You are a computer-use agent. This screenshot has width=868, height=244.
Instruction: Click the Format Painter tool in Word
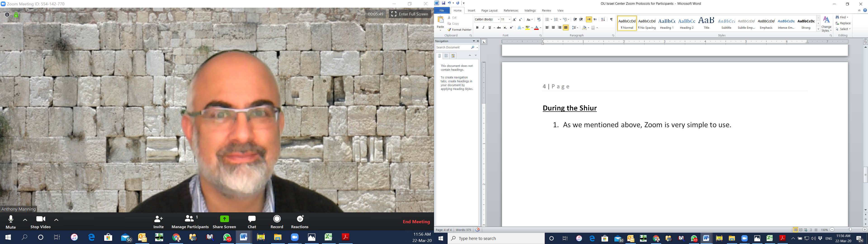pos(459,30)
